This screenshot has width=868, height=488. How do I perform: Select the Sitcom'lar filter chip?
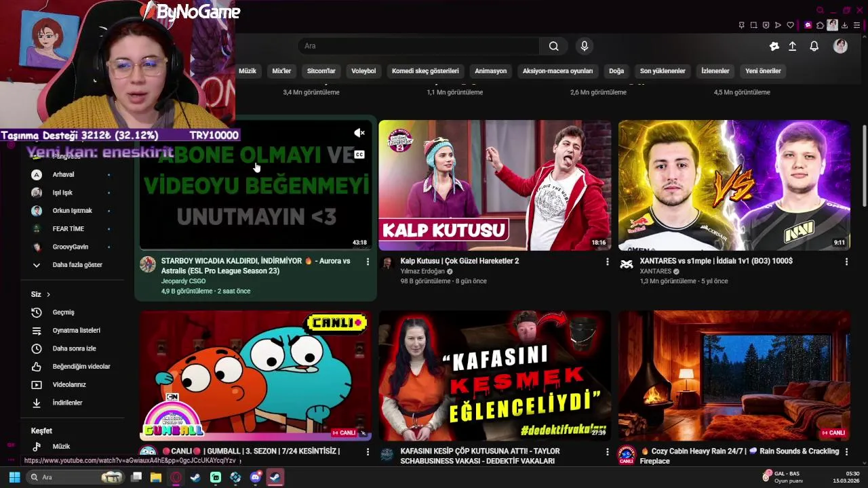coord(321,71)
